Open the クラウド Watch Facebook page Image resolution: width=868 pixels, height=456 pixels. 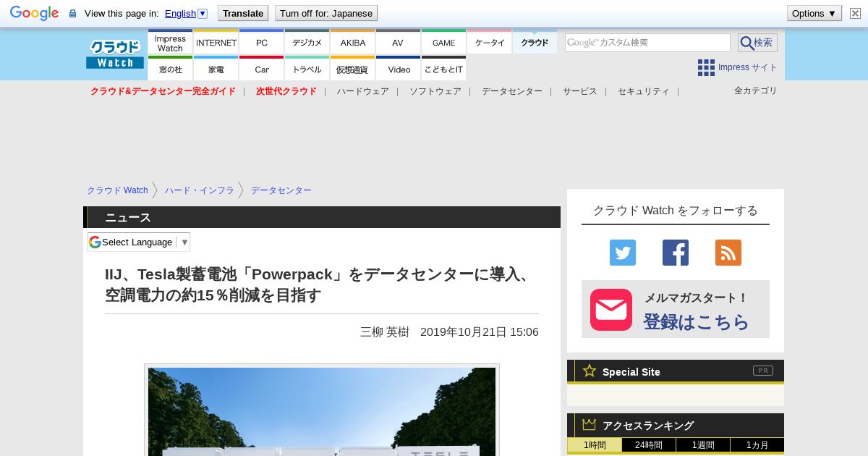click(676, 253)
